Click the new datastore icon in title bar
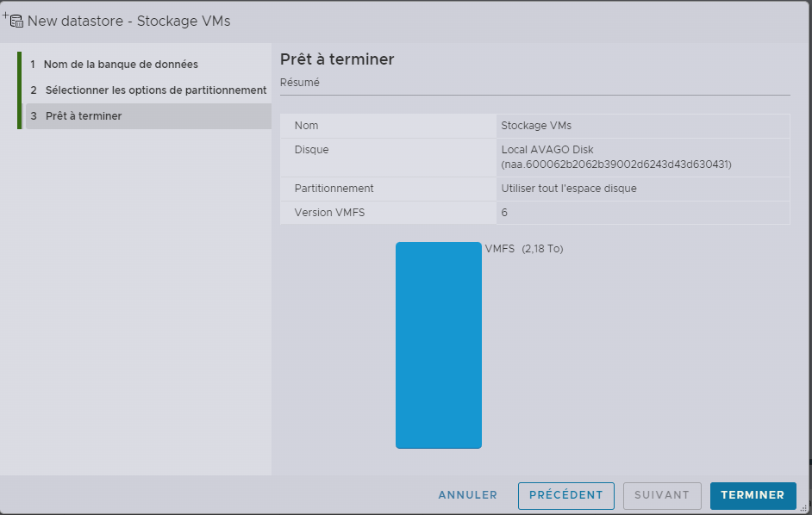This screenshot has width=812, height=515. click(x=15, y=21)
